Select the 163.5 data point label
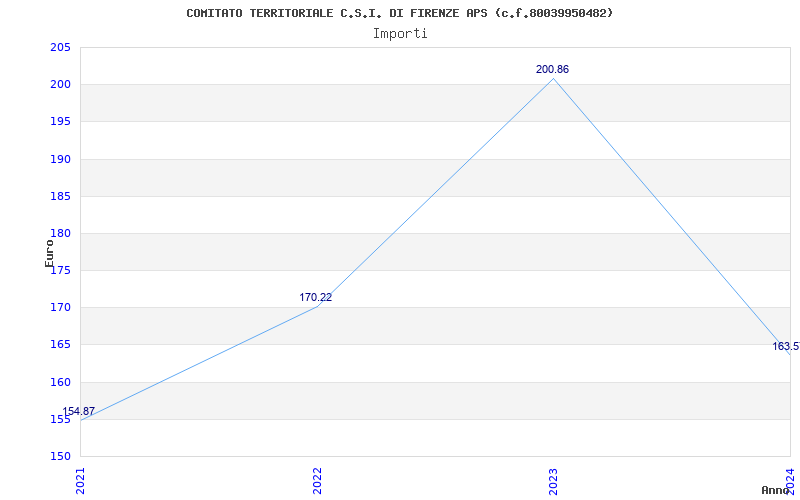This screenshot has width=800, height=500. pyautogui.click(x=786, y=346)
